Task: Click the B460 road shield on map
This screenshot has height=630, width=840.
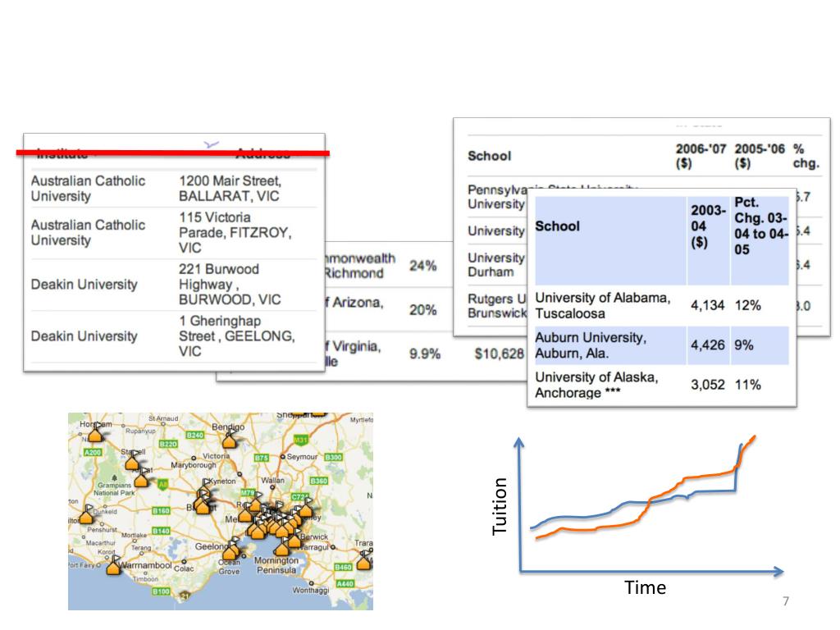Action: pyautogui.click(x=343, y=567)
